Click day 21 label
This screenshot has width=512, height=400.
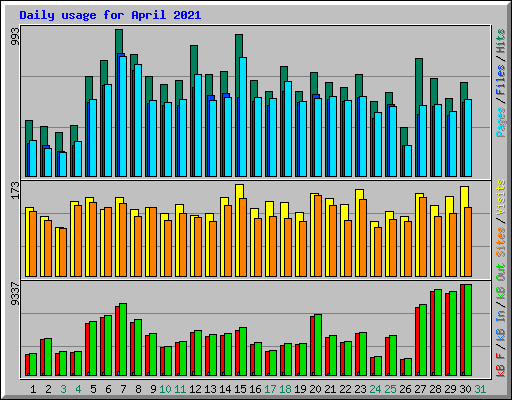point(330,389)
